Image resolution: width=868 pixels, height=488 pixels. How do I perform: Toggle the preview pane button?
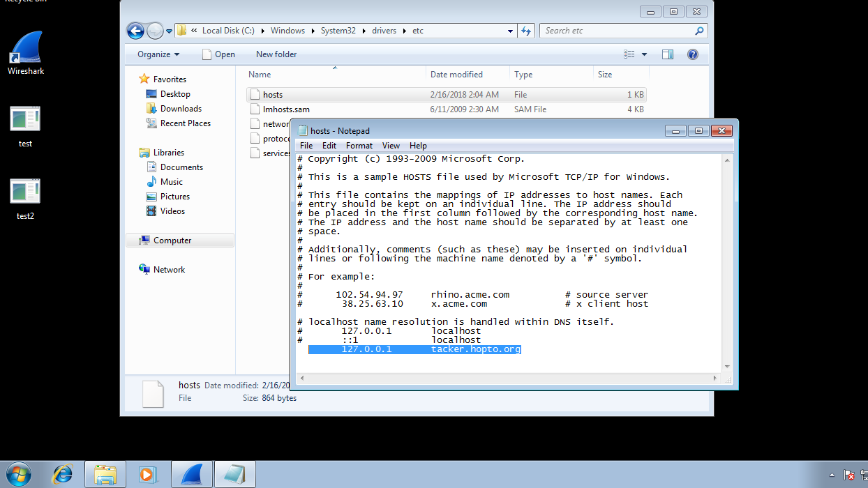click(668, 54)
